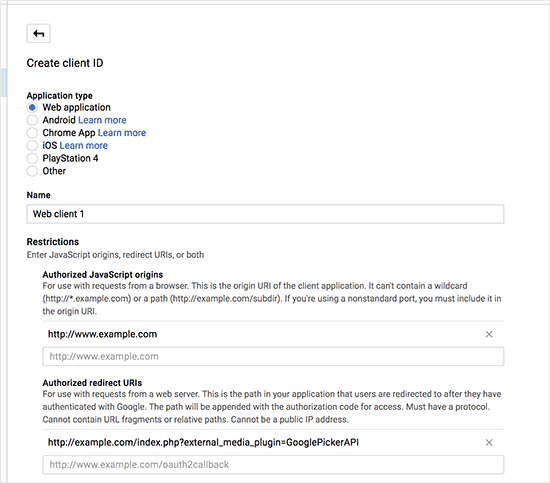
Task: Select Android application type
Action: [32, 120]
